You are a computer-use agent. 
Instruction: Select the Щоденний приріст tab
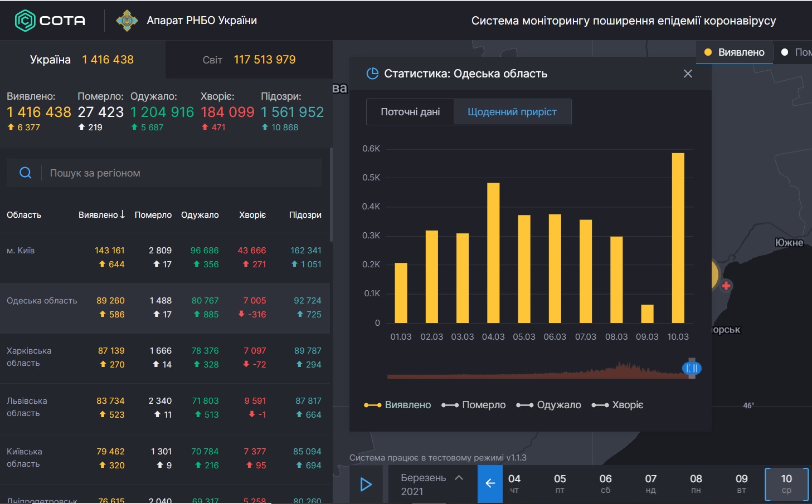click(x=512, y=112)
